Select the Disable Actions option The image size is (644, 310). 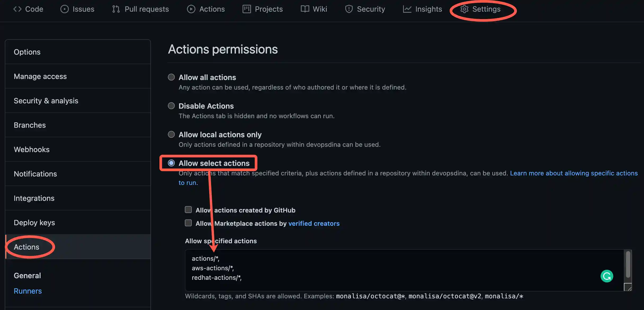click(171, 105)
